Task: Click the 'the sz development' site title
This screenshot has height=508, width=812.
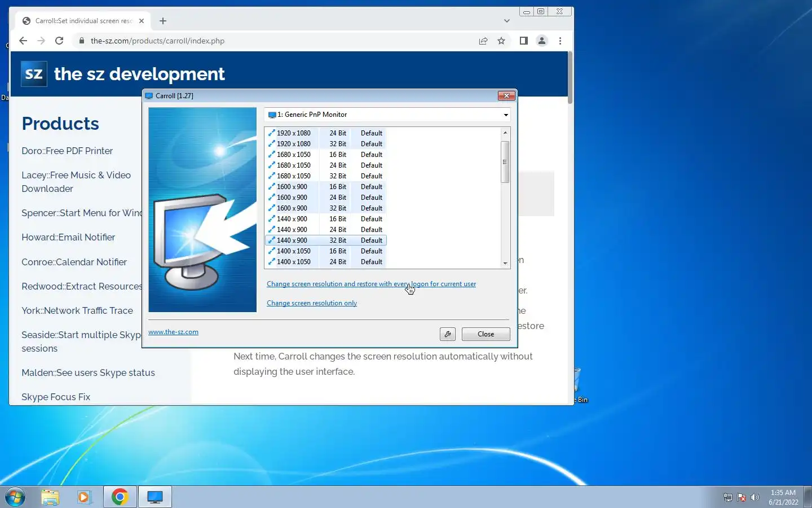Action: coord(139,74)
